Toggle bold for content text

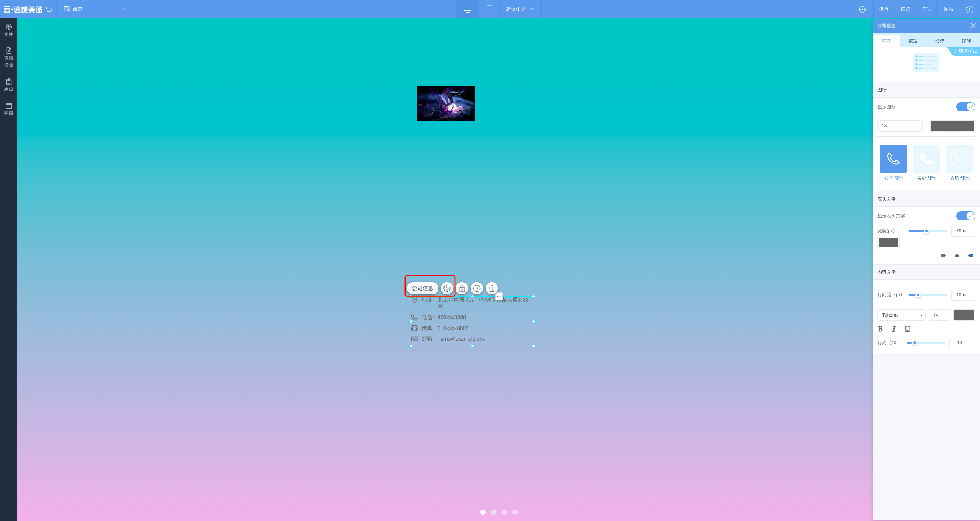880,329
